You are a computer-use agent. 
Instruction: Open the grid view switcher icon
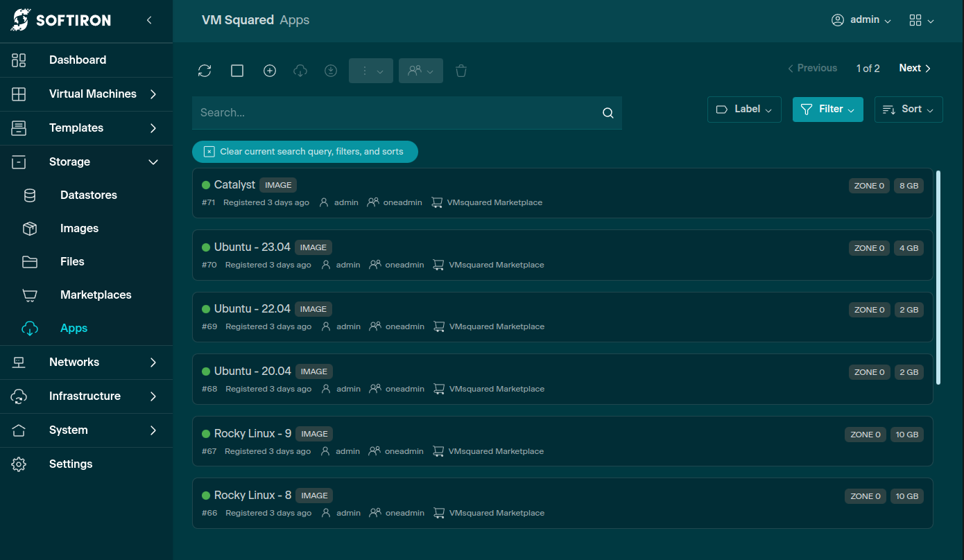(x=921, y=20)
